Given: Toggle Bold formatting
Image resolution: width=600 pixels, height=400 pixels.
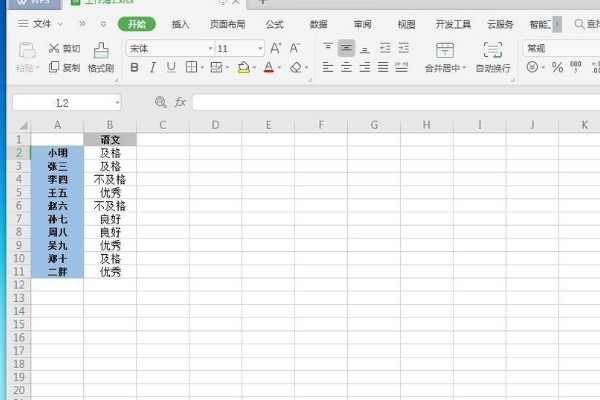Looking at the screenshot, I should click(134, 68).
